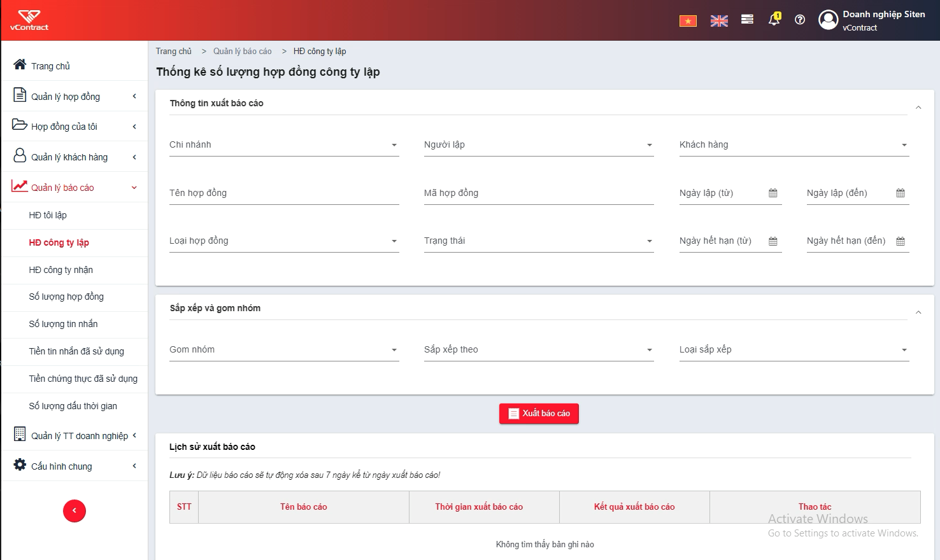Click the Kết quả xuất báo cáo column header
Image resolution: width=940 pixels, height=560 pixels.
coord(634,507)
